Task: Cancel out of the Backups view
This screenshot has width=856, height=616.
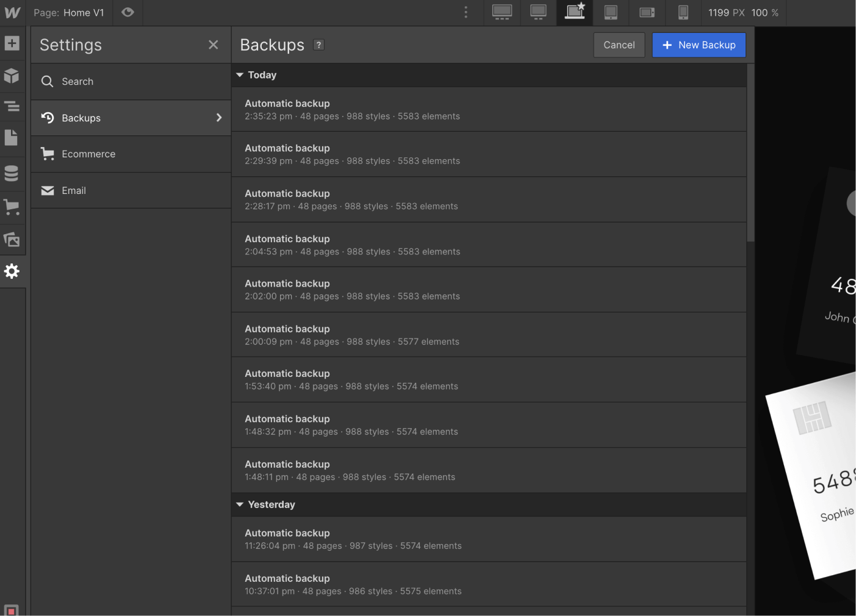Action: point(619,45)
